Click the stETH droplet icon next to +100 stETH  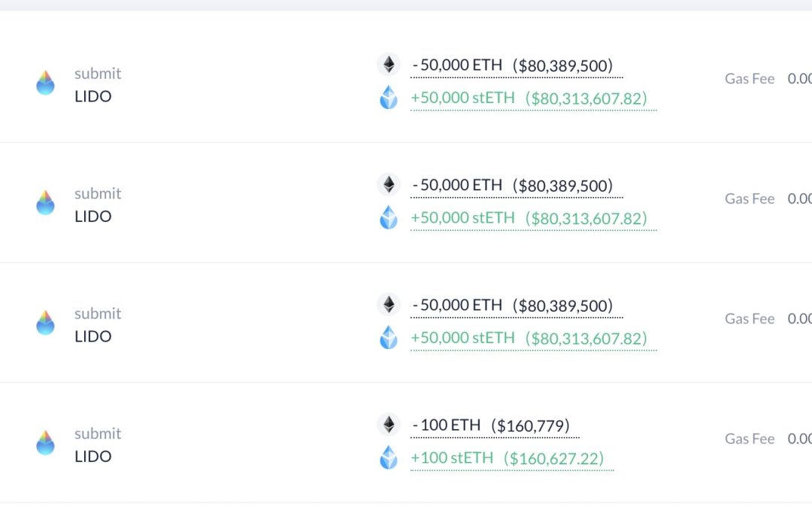point(389,458)
